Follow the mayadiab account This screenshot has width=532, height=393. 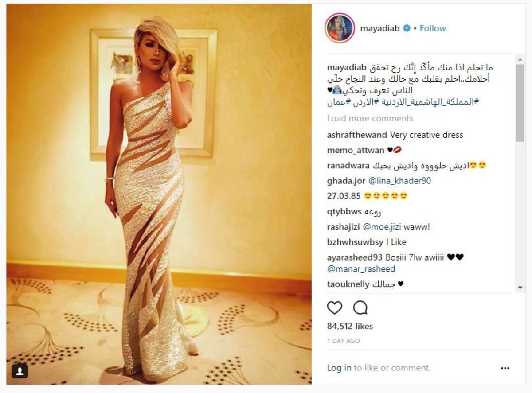(x=433, y=28)
